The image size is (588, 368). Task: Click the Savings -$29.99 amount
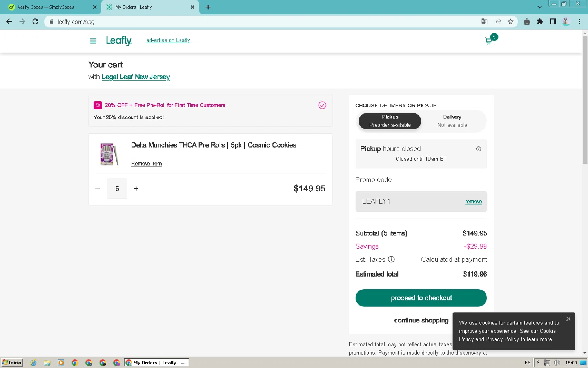[x=475, y=246]
